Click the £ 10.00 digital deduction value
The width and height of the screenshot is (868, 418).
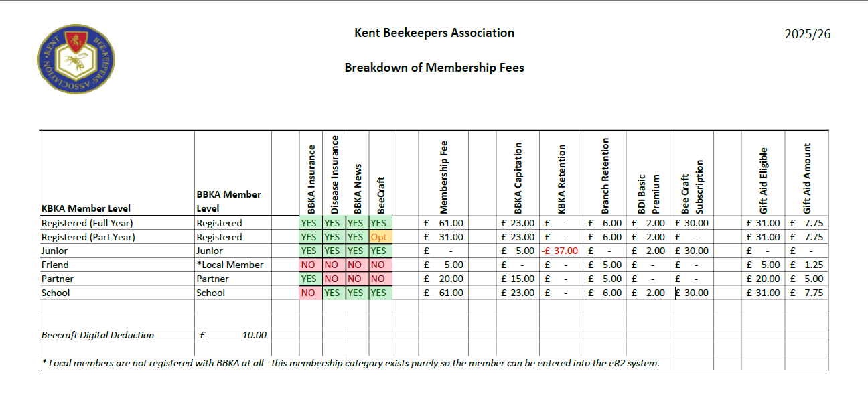tap(233, 335)
